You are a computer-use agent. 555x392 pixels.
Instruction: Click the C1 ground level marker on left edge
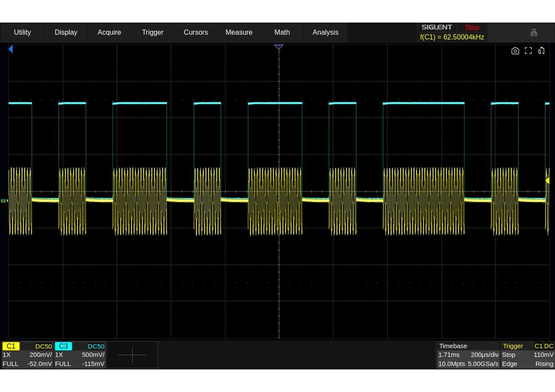(4, 201)
